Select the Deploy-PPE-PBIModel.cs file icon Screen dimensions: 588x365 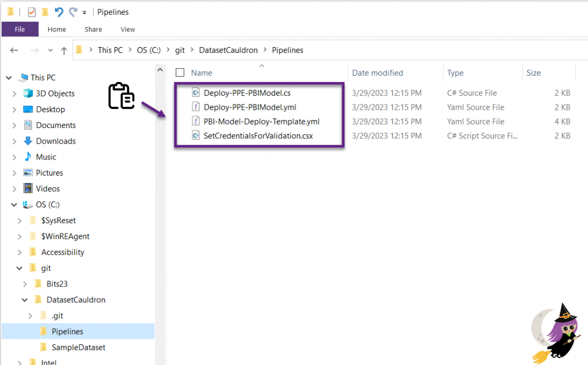pos(196,92)
